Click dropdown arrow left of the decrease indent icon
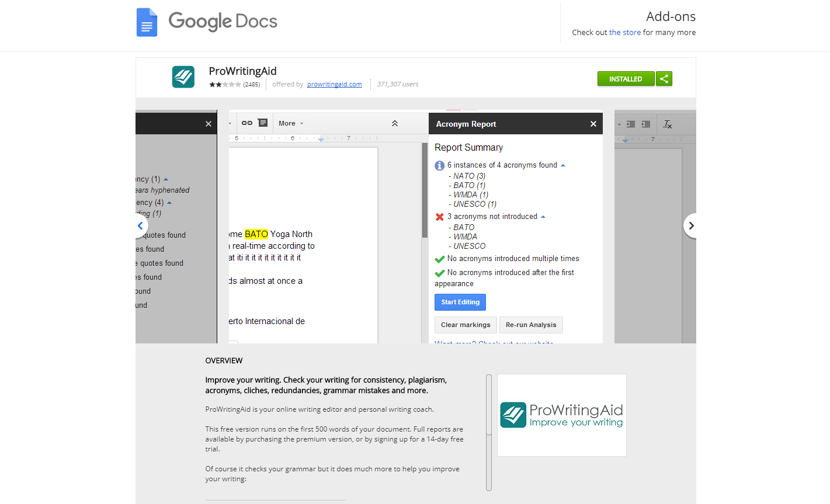The image size is (830, 504). click(x=619, y=124)
